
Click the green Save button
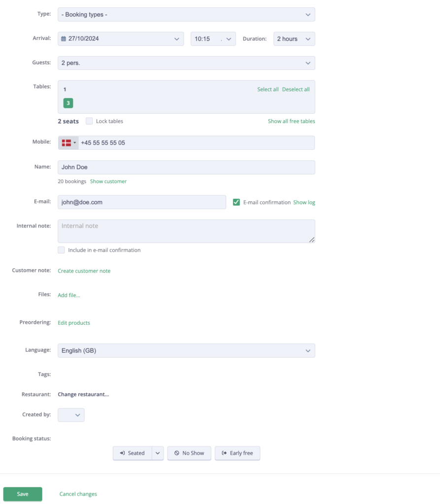point(23,494)
